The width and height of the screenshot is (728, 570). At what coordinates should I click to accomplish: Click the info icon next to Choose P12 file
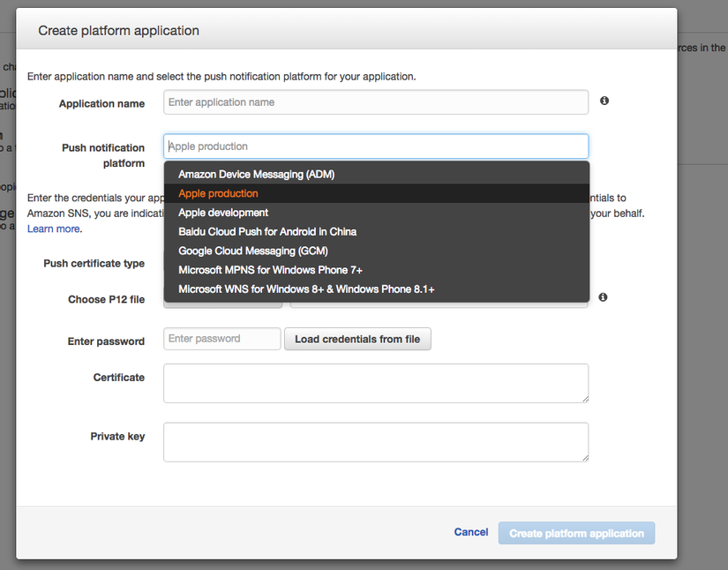click(604, 297)
